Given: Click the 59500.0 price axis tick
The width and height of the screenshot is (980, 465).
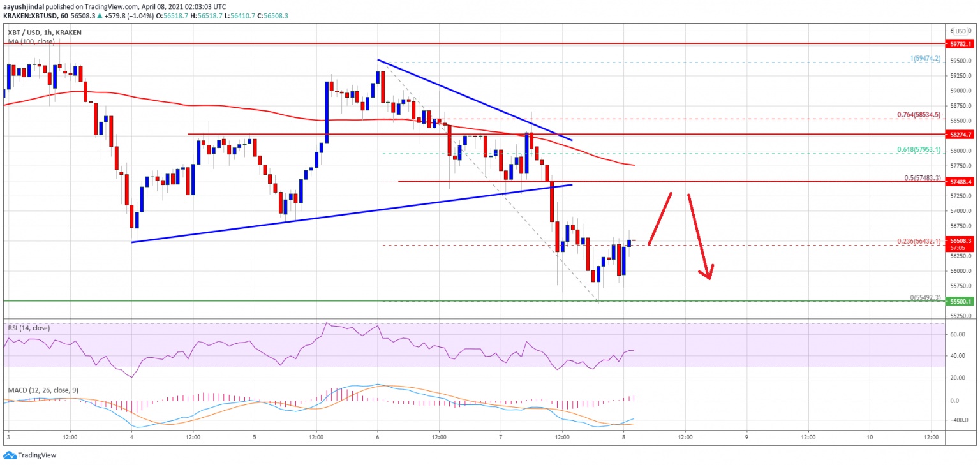Looking at the screenshot, I should pyautogui.click(x=960, y=61).
